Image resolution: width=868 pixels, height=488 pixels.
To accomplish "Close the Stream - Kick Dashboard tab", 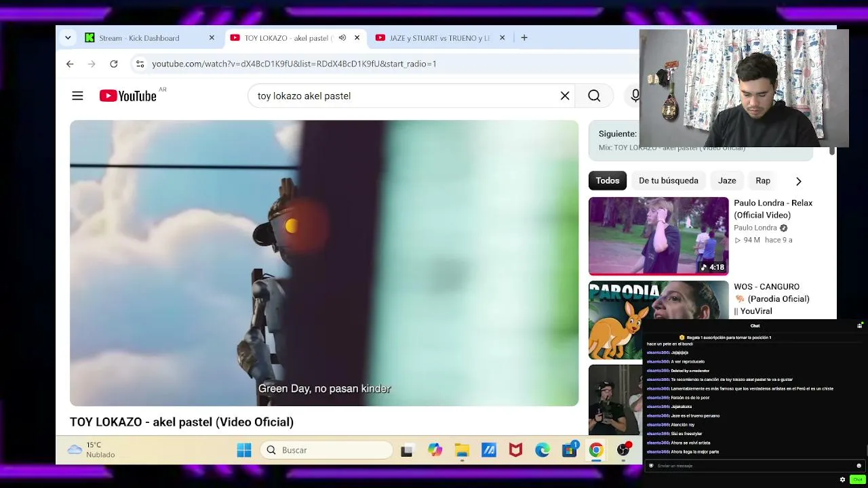I will point(212,38).
